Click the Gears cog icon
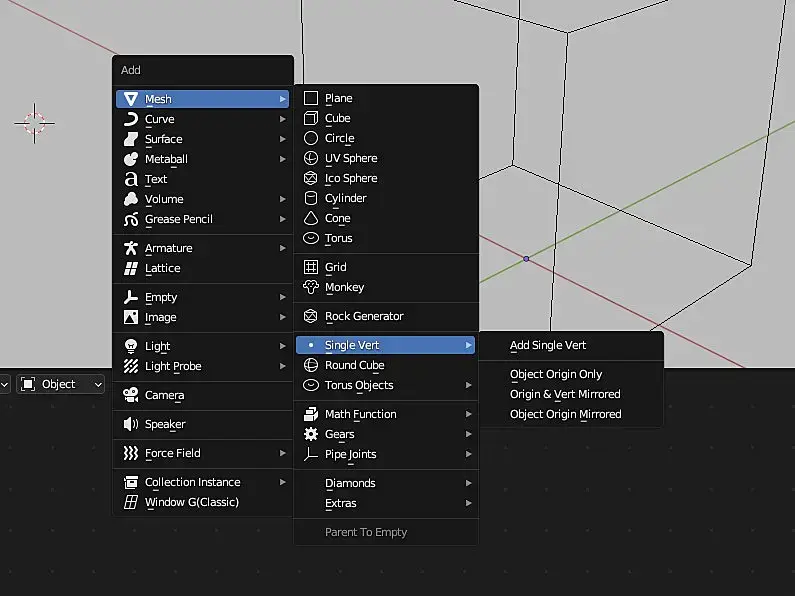The width and height of the screenshot is (795, 596). point(311,434)
